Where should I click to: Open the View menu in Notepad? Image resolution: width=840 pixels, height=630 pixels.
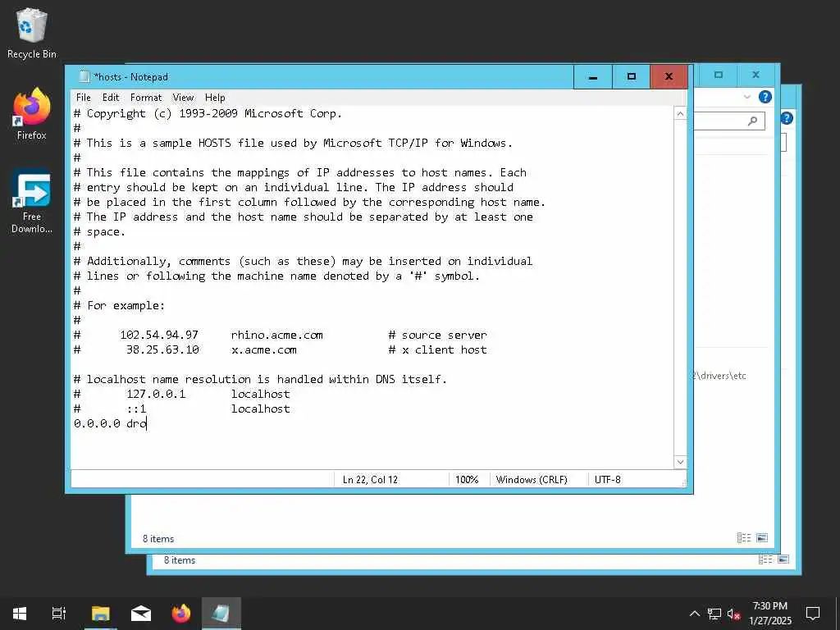pos(183,98)
